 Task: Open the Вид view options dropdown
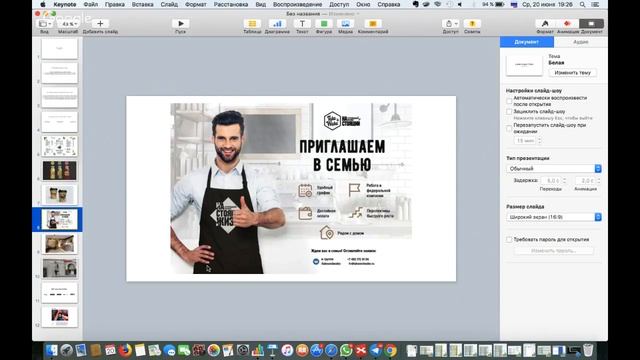[44, 24]
